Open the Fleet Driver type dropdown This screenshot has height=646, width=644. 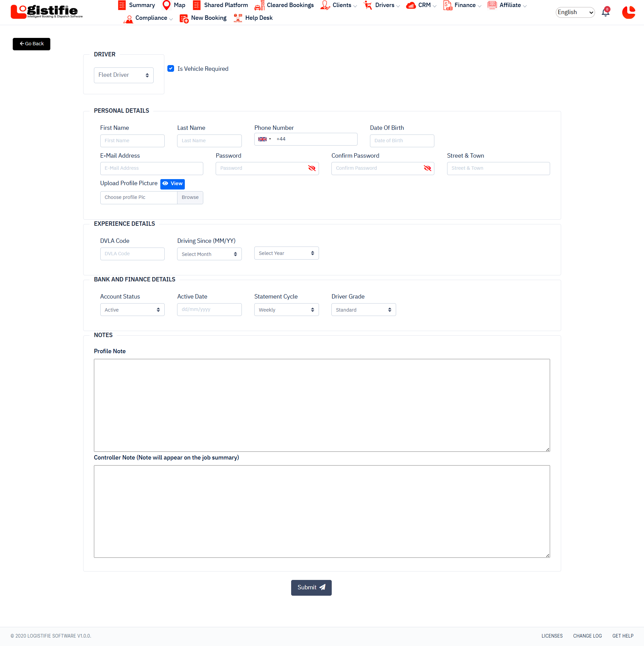(x=123, y=75)
